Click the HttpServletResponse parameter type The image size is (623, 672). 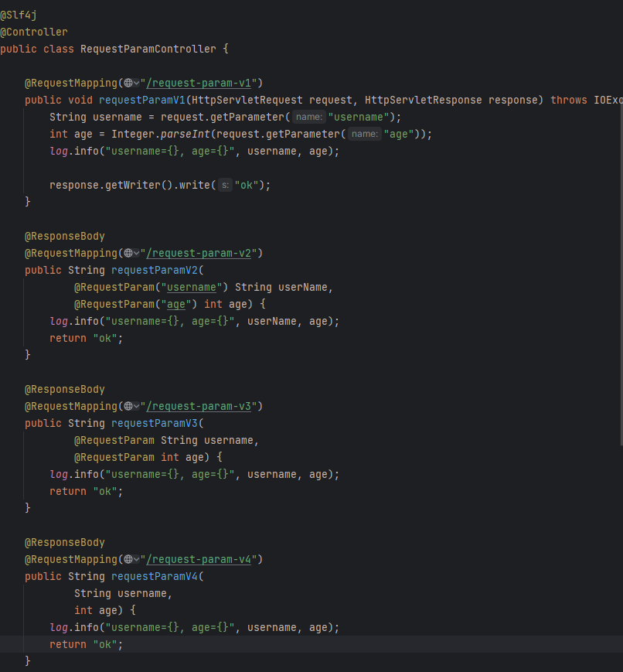(x=424, y=100)
